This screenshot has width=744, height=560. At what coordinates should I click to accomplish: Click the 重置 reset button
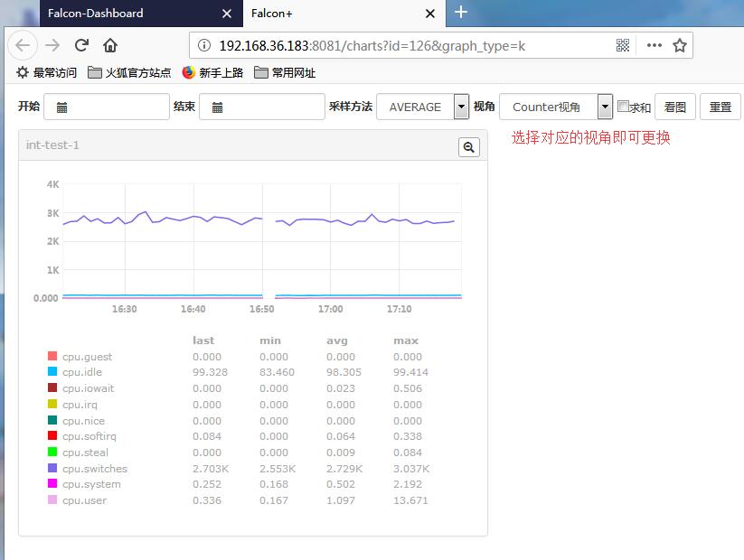click(720, 107)
